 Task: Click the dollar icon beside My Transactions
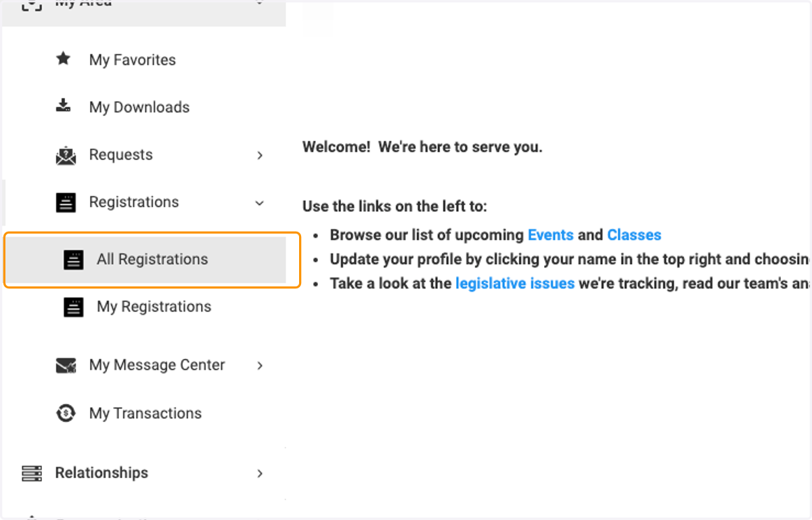pos(66,413)
